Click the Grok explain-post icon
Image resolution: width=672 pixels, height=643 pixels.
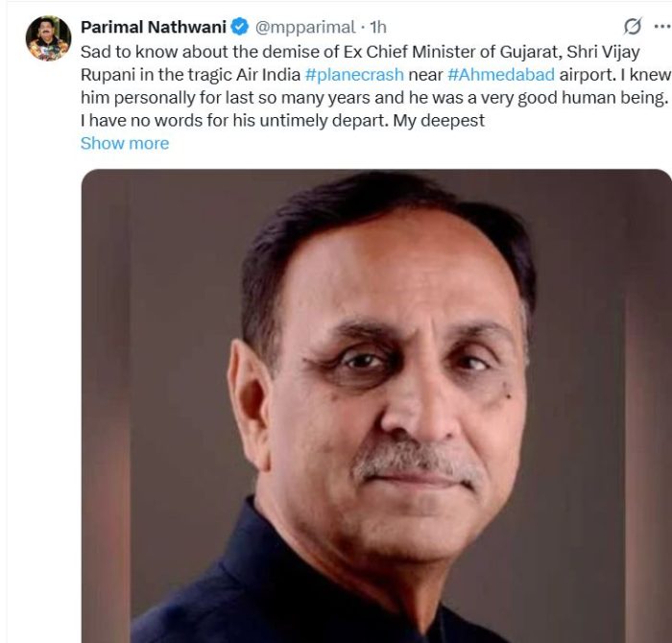click(x=633, y=26)
